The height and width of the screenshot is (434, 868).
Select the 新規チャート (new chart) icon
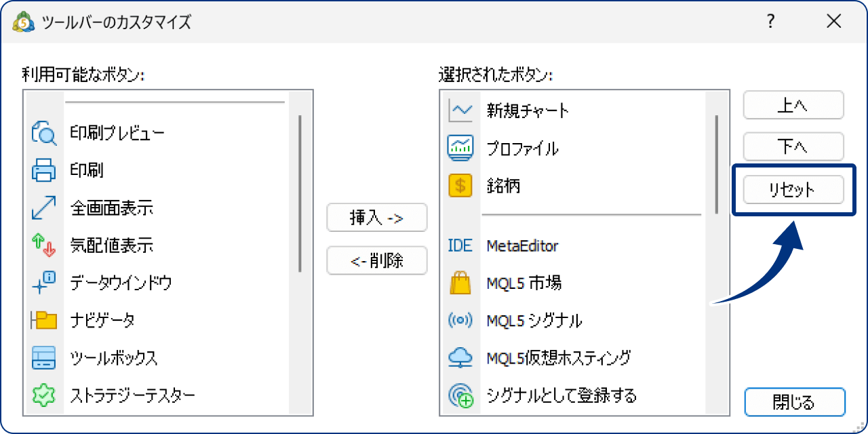[459, 110]
